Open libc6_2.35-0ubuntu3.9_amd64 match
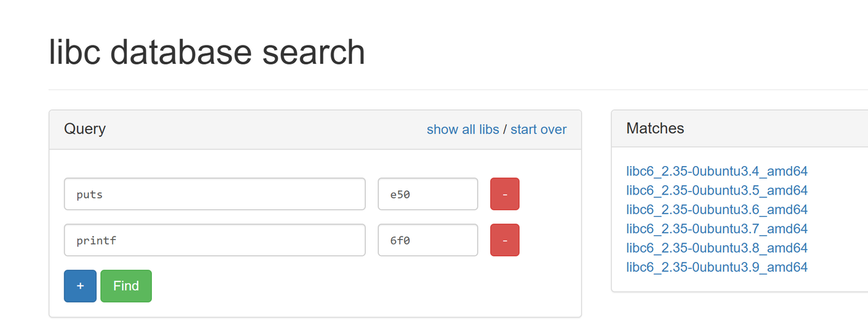 [717, 267]
